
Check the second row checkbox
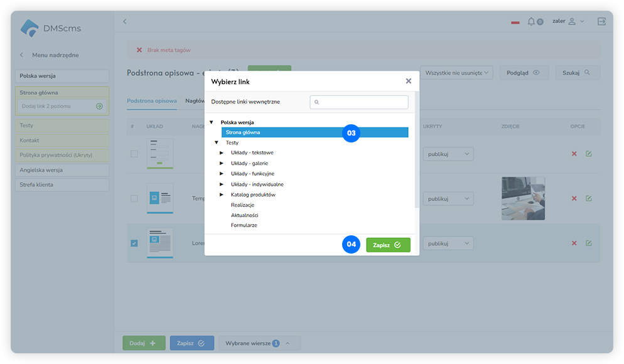pos(134,198)
